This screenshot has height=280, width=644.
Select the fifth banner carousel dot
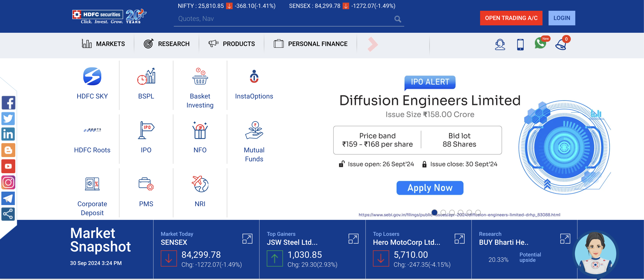pos(470,212)
